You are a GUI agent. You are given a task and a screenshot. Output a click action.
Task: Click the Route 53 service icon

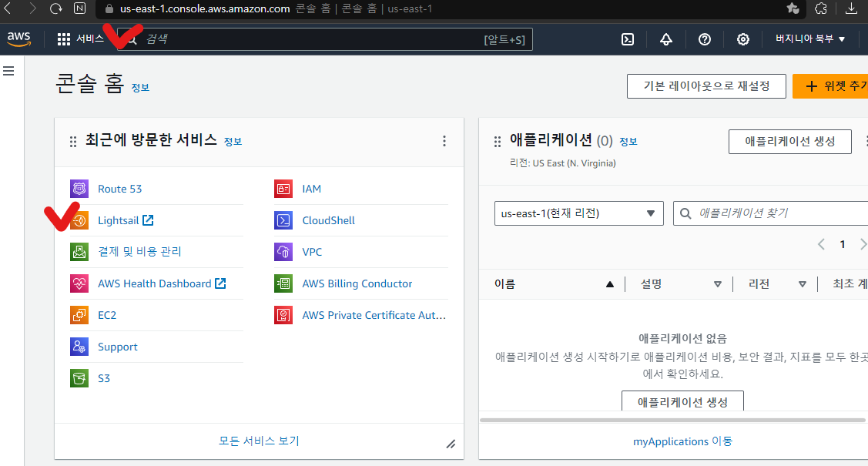(x=79, y=189)
